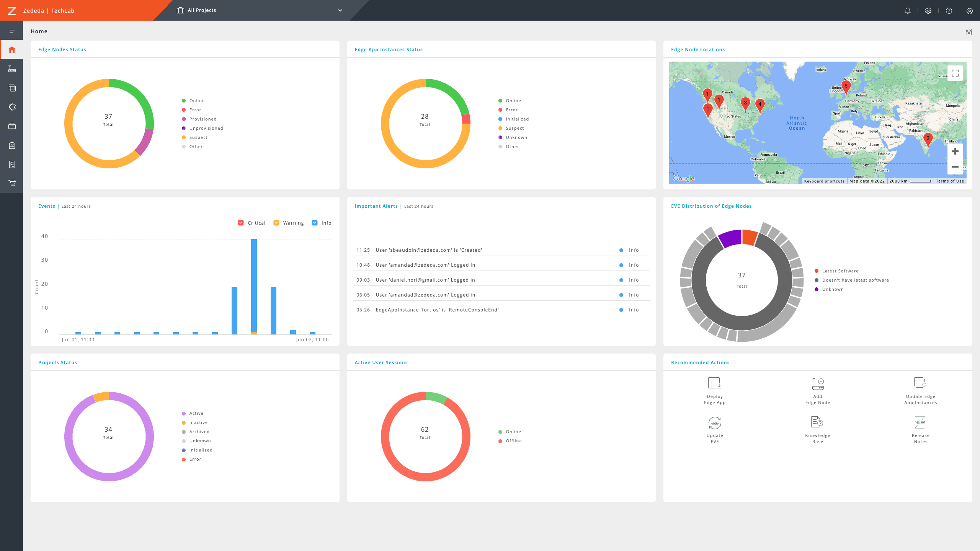Uncheck the Critical events checkbox
This screenshot has width=980, height=551.
[241, 223]
